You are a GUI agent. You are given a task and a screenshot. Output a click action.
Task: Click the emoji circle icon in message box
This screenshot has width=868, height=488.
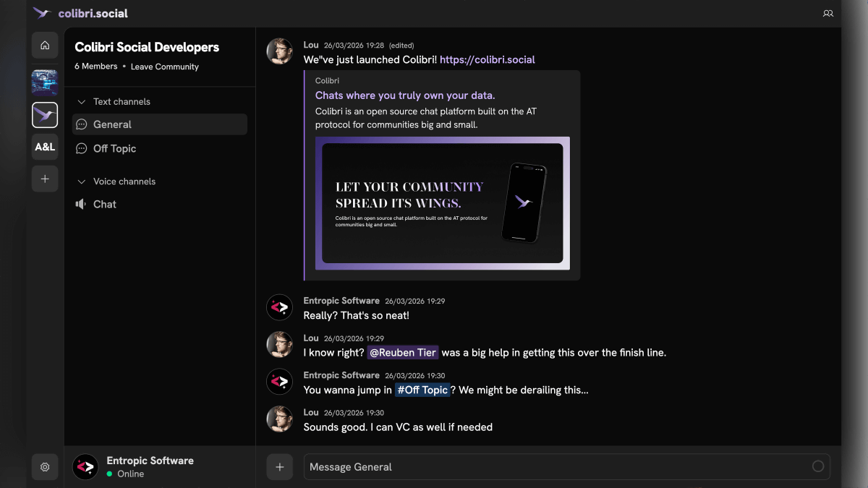click(x=818, y=466)
